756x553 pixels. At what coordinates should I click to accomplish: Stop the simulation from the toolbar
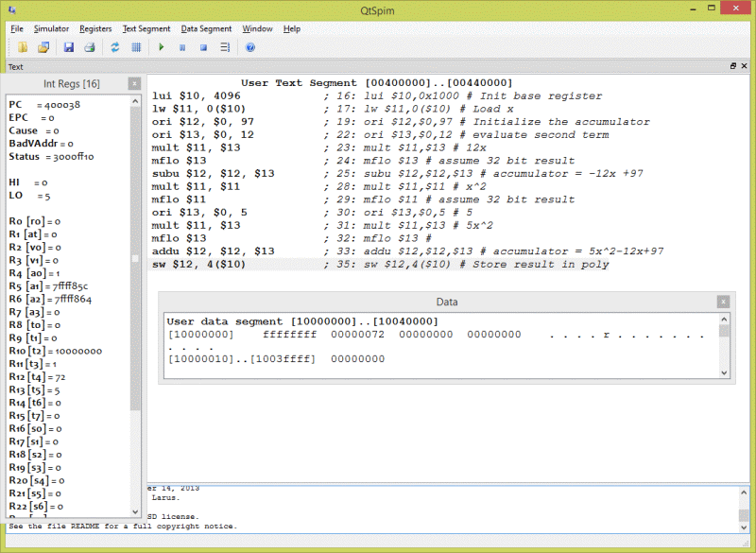(203, 47)
